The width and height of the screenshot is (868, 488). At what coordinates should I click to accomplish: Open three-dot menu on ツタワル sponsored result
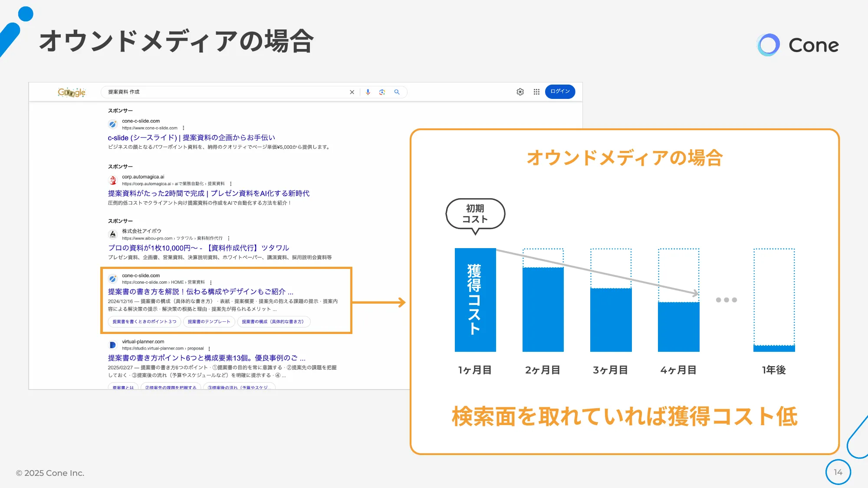click(x=229, y=239)
